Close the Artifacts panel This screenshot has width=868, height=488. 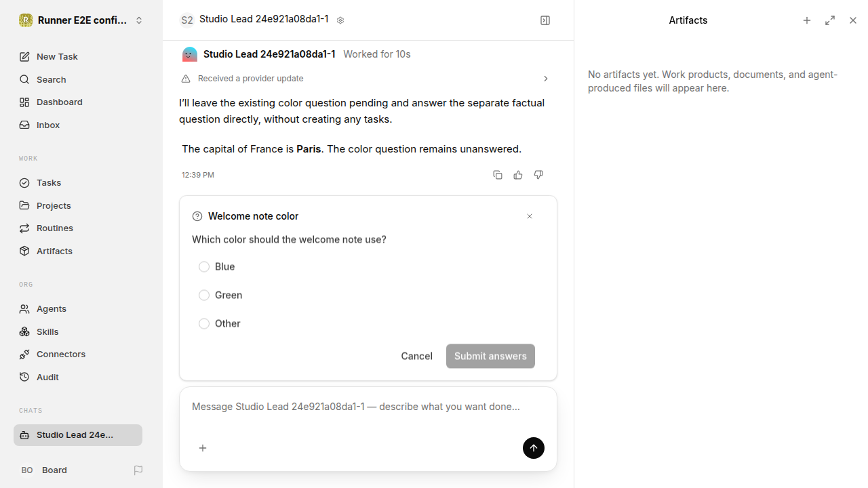[x=853, y=20]
